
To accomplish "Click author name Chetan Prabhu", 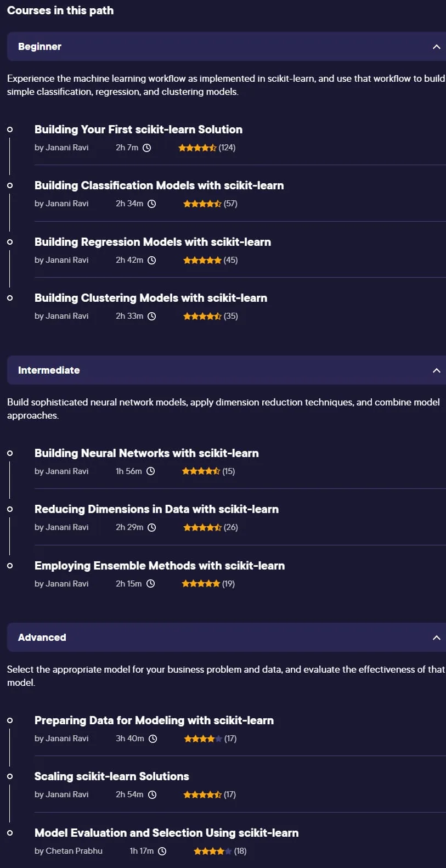I will click(74, 851).
